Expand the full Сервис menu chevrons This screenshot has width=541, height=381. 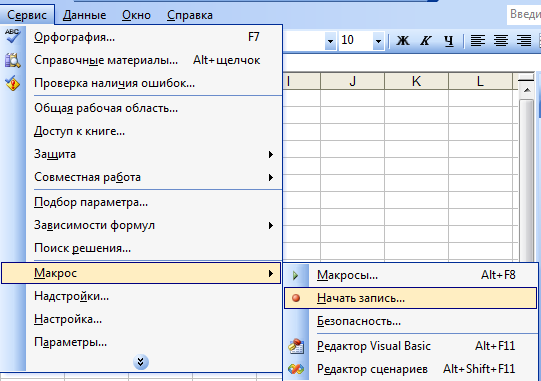(140, 362)
